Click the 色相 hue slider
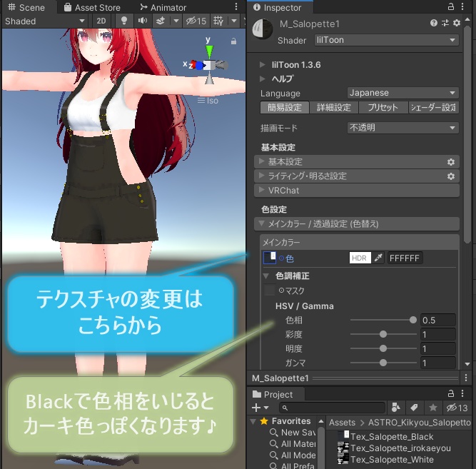Screen dimensions: 476x469 coord(383,320)
